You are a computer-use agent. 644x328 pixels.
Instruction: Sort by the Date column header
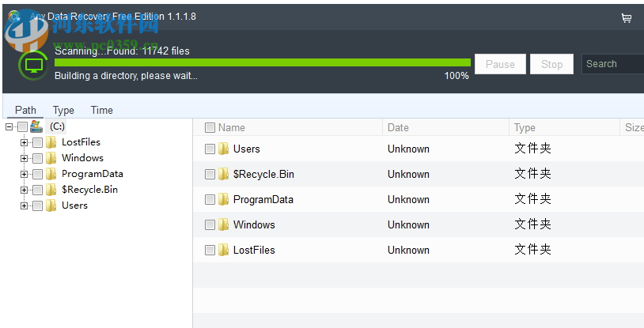[398, 128]
